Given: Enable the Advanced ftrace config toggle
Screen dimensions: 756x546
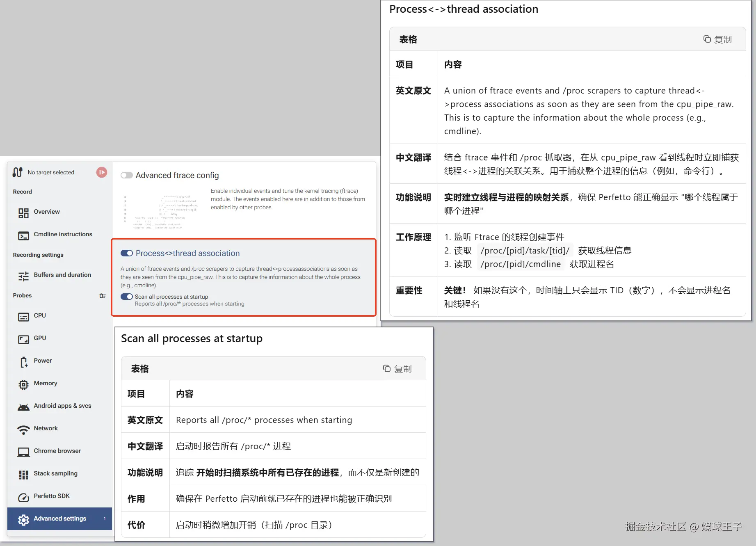Looking at the screenshot, I should pyautogui.click(x=126, y=175).
